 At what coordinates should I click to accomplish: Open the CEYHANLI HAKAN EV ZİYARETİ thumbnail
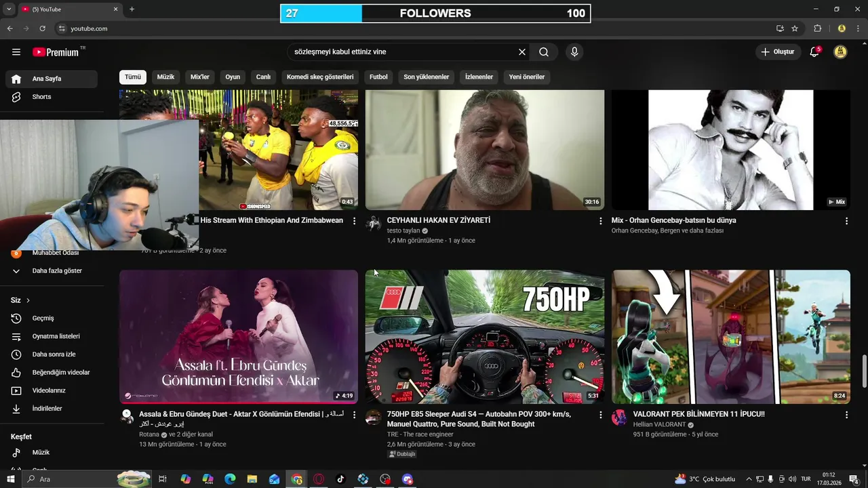click(485, 150)
